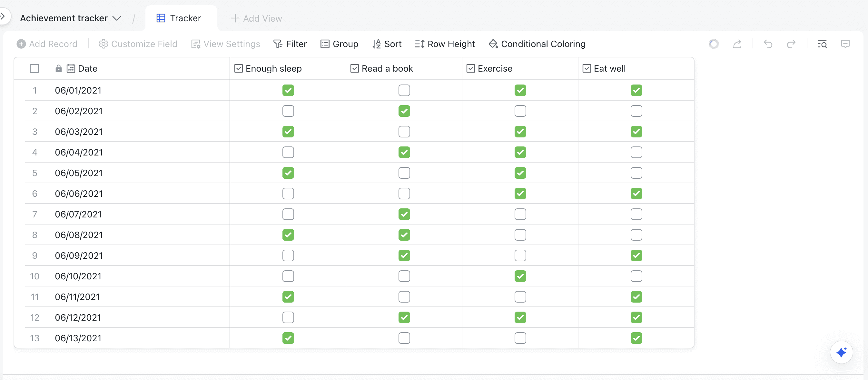
Task: Open the comments panel icon
Action: pos(845,44)
